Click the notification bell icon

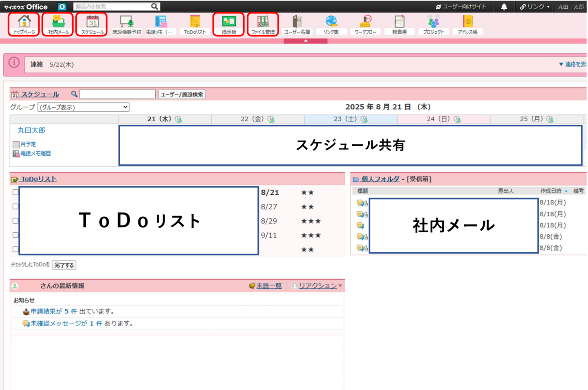pos(504,7)
